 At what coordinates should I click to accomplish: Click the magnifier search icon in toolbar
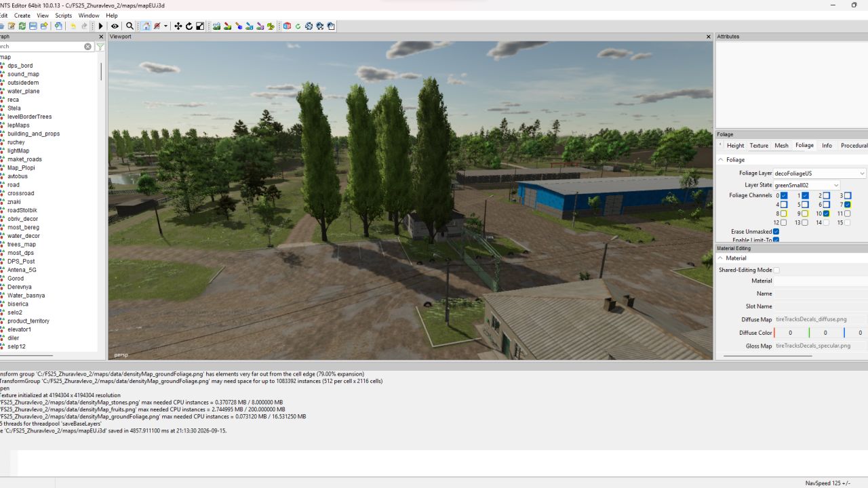pos(130,26)
